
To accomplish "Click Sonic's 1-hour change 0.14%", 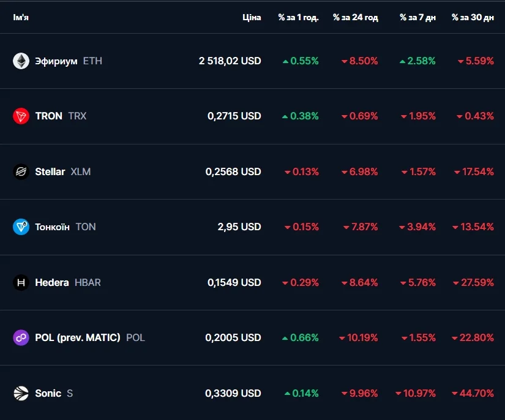I will [302, 393].
